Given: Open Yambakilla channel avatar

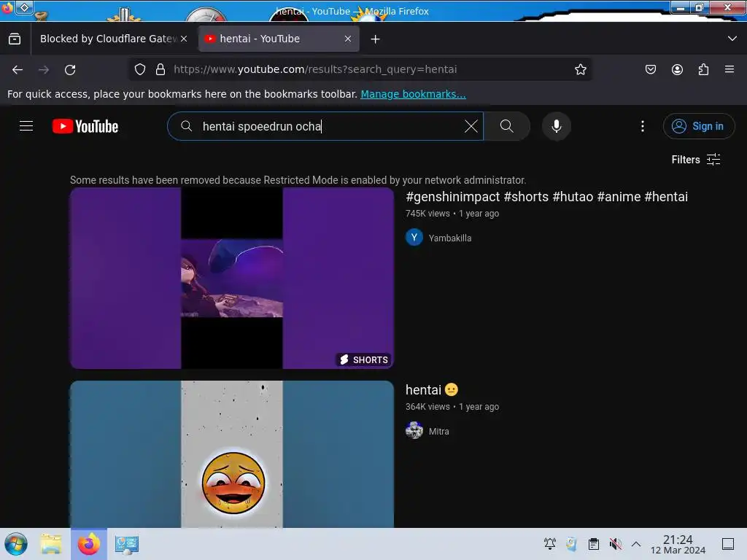Looking at the screenshot, I should coord(414,237).
